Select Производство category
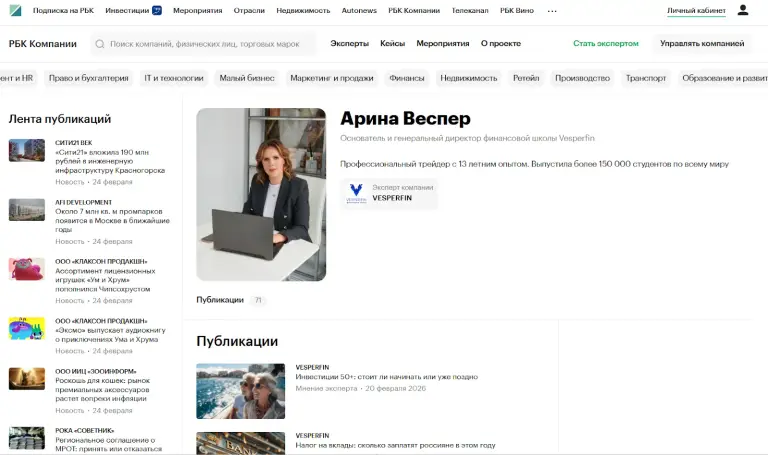The width and height of the screenshot is (768, 455). [x=582, y=78]
